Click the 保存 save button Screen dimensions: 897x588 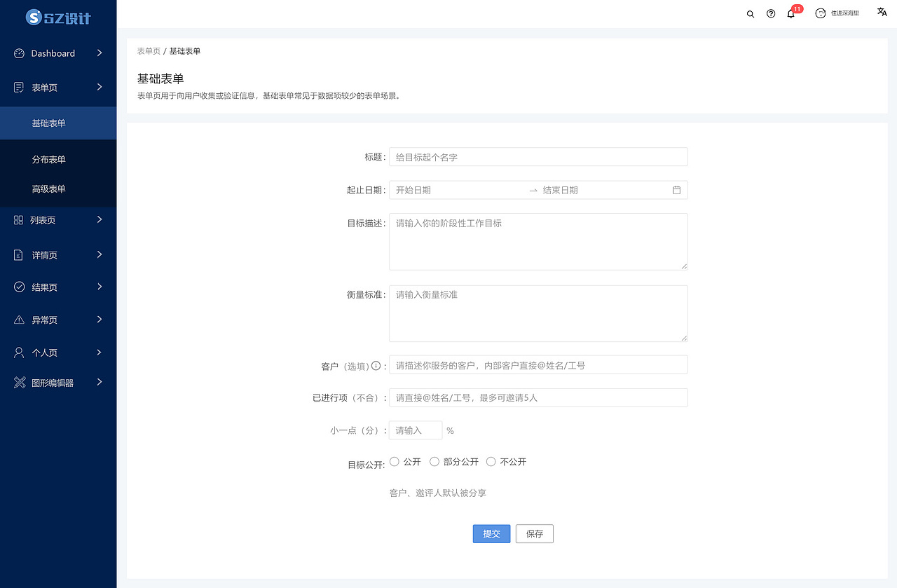[534, 533]
